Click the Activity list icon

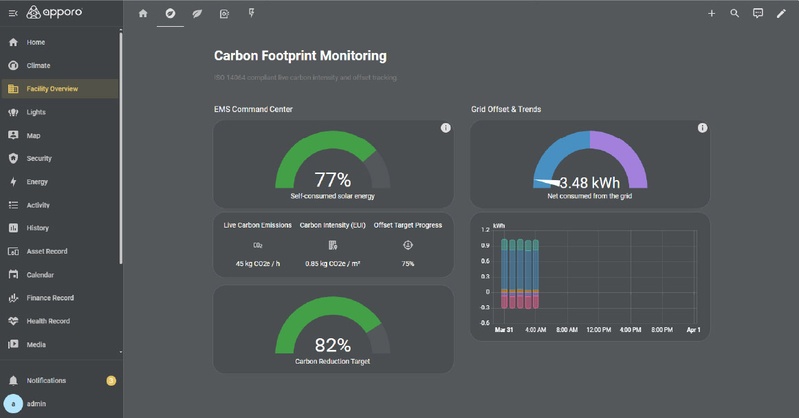pyautogui.click(x=13, y=205)
